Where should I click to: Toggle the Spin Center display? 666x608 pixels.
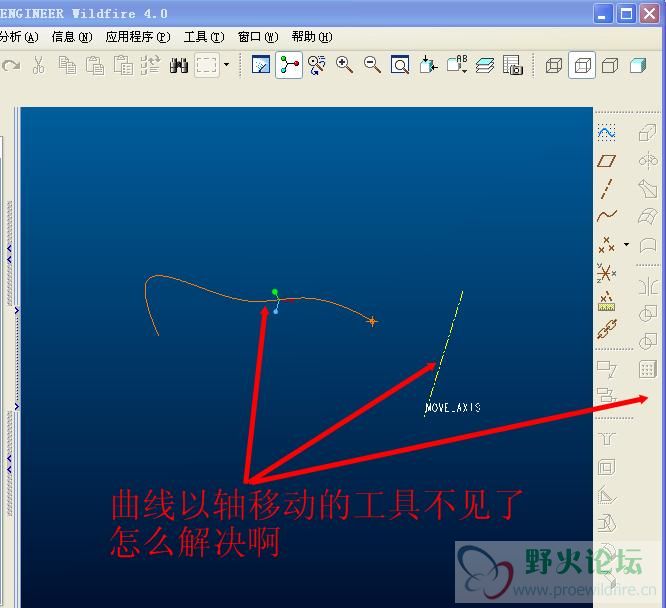click(x=289, y=65)
